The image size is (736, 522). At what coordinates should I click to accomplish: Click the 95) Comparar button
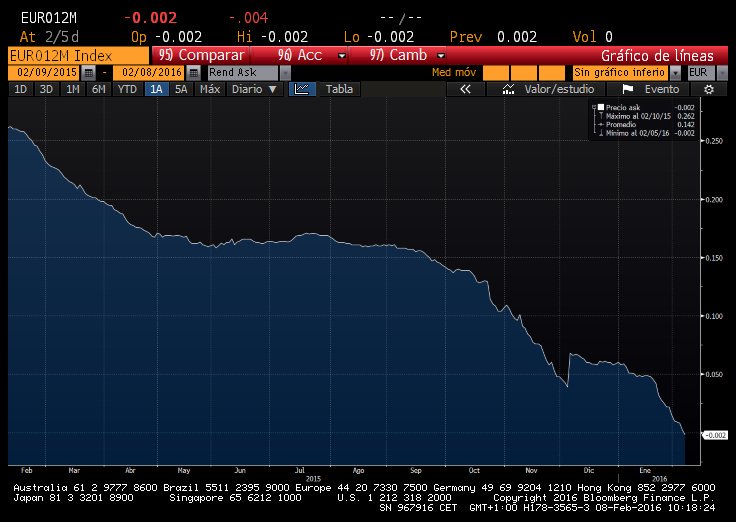[200, 55]
